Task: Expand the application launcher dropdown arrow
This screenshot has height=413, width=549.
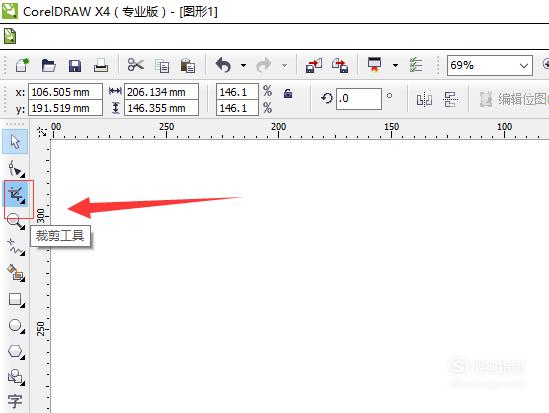Action: tap(395, 65)
